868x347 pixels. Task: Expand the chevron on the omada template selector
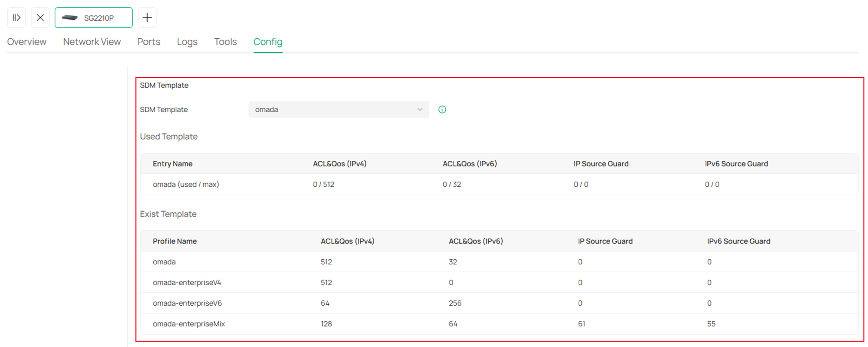[x=420, y=109]
